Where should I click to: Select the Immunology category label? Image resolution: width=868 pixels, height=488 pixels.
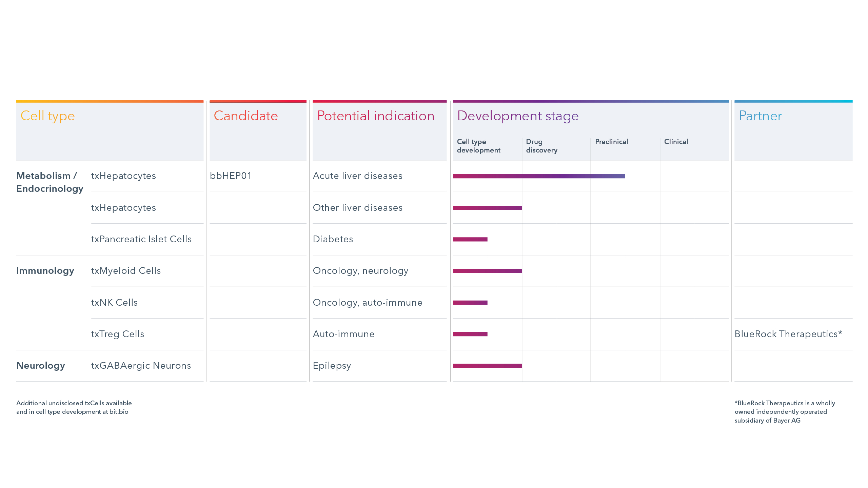point(45,271)
